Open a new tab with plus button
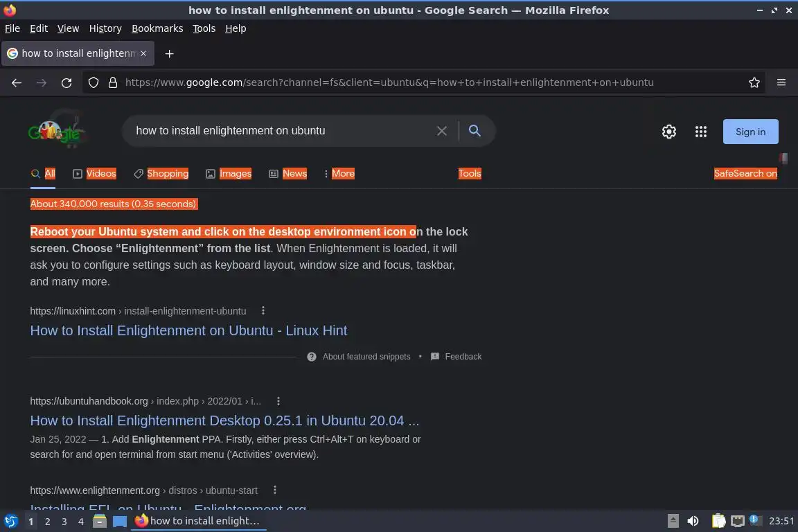 coord(170,53)
